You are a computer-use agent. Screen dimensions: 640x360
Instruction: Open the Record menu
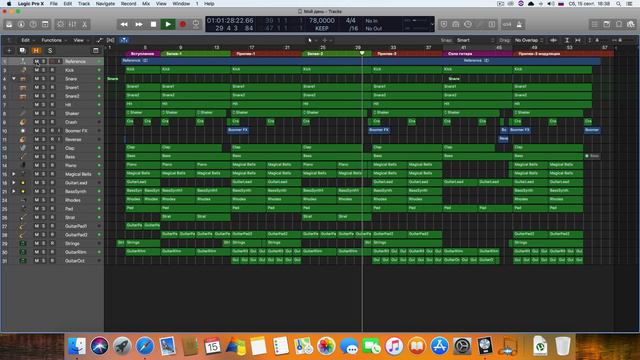(x=129, y=4)
